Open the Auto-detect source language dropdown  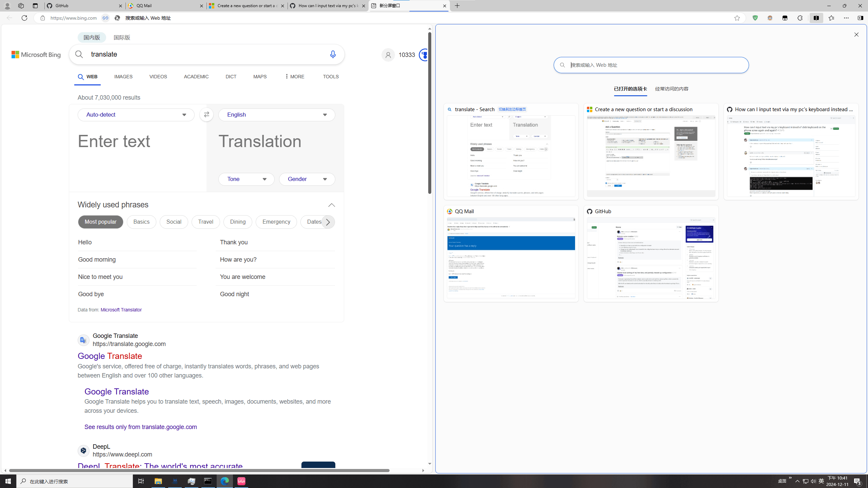point(136,115)
